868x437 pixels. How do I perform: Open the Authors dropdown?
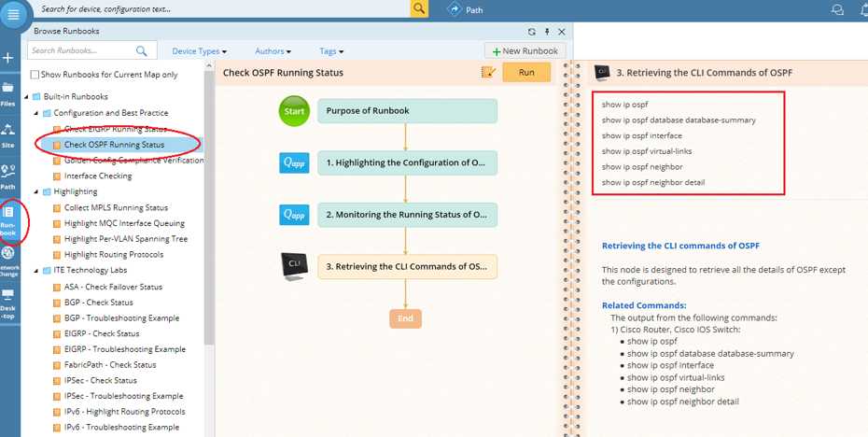click(273, 51)
